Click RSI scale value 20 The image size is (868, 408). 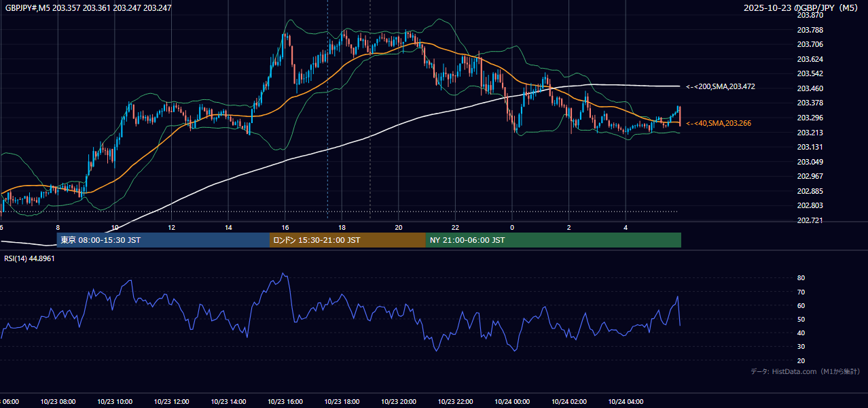tap(801, 360)
